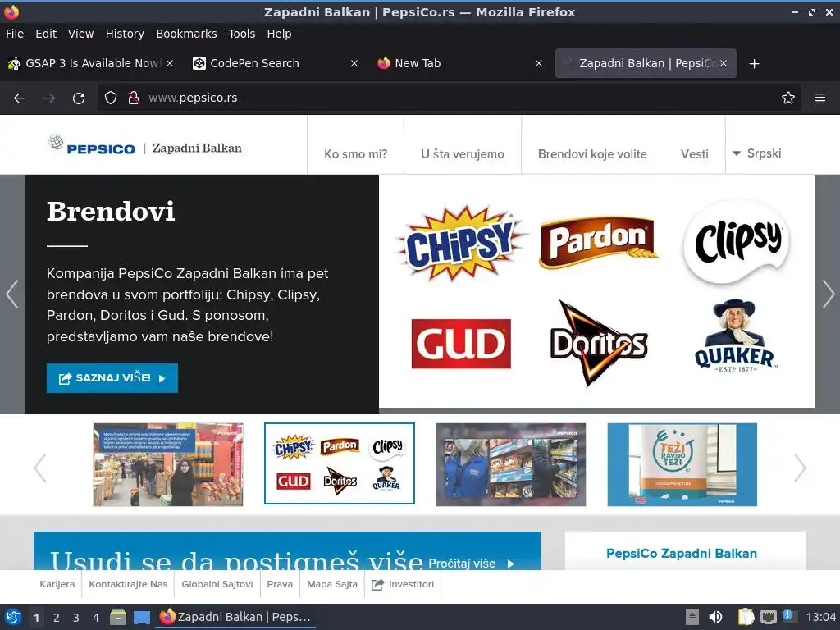Open the Edit menu
Screen dimensions: 840x630
46,34
